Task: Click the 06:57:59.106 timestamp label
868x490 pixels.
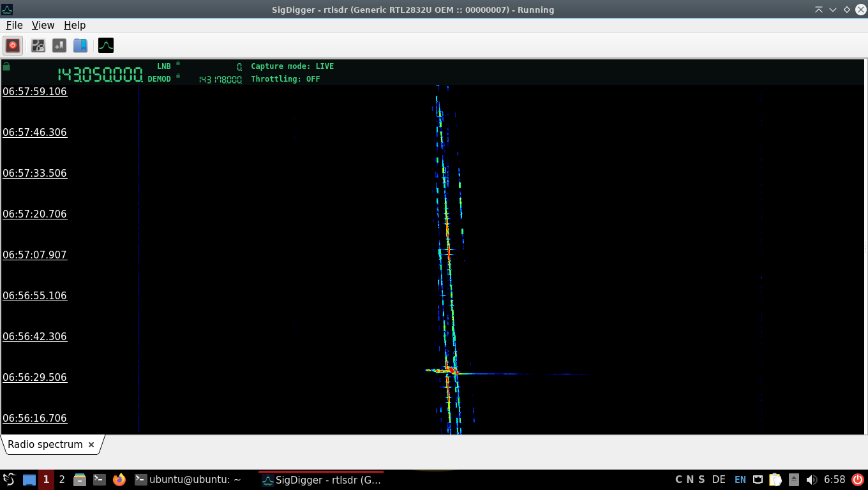Action: [x=34, y=92]
